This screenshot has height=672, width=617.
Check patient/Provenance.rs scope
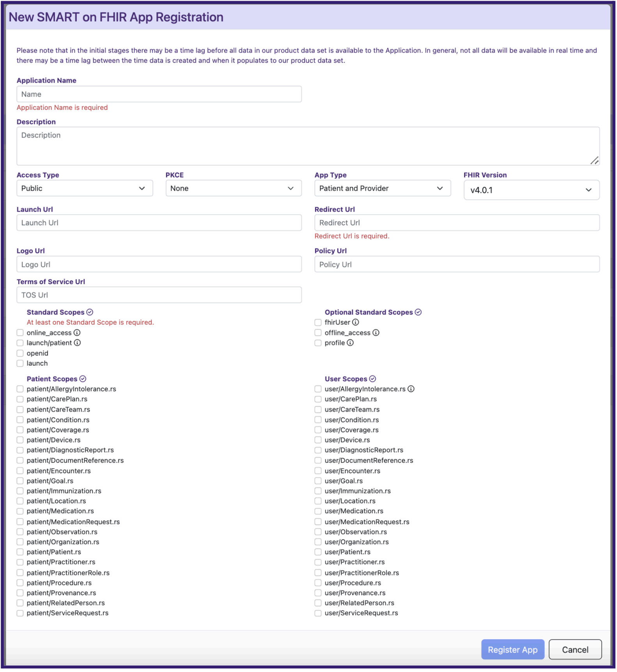(20, 593)
